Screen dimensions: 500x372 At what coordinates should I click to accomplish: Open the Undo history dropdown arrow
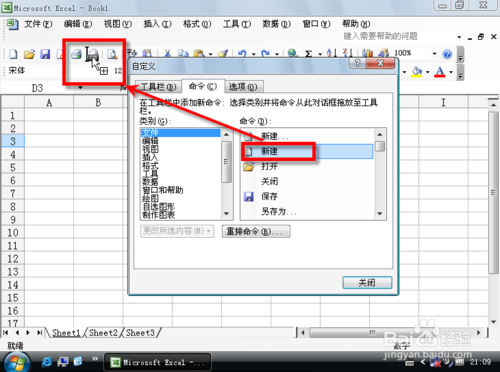(x=253, y=54)
